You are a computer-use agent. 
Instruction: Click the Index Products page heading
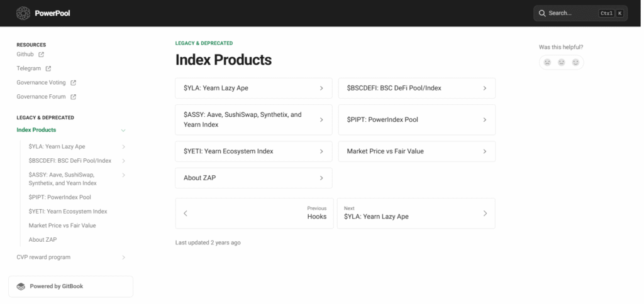point(223,60)
